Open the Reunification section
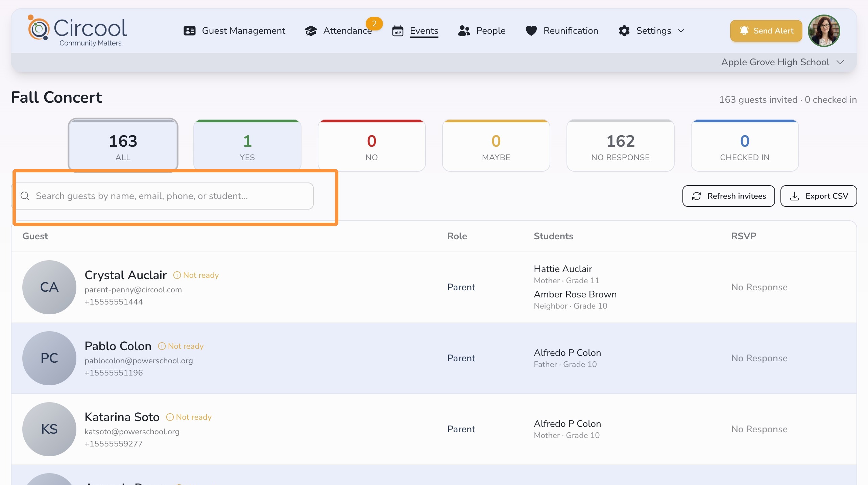 (562, 31)
